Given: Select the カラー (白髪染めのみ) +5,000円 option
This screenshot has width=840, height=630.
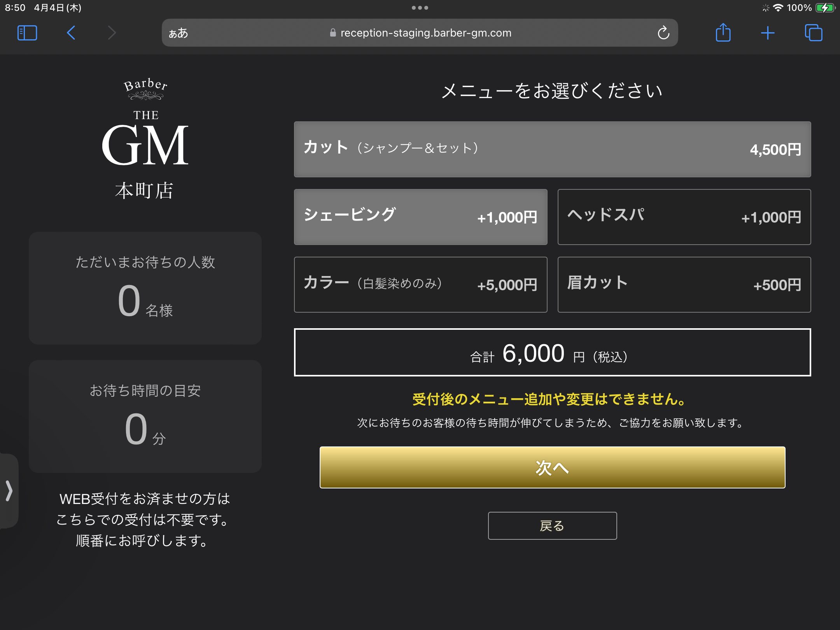Looking at the screenshot, I should click(x=420, y=284).
